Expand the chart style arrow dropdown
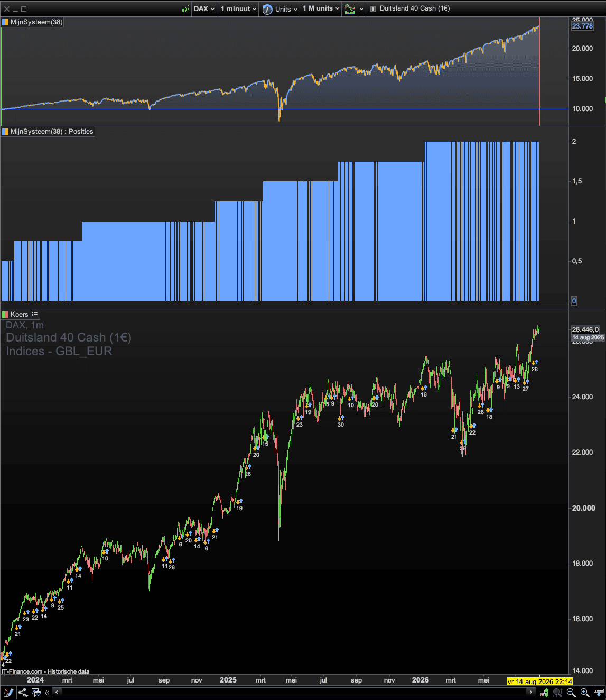 coord(361,9)
